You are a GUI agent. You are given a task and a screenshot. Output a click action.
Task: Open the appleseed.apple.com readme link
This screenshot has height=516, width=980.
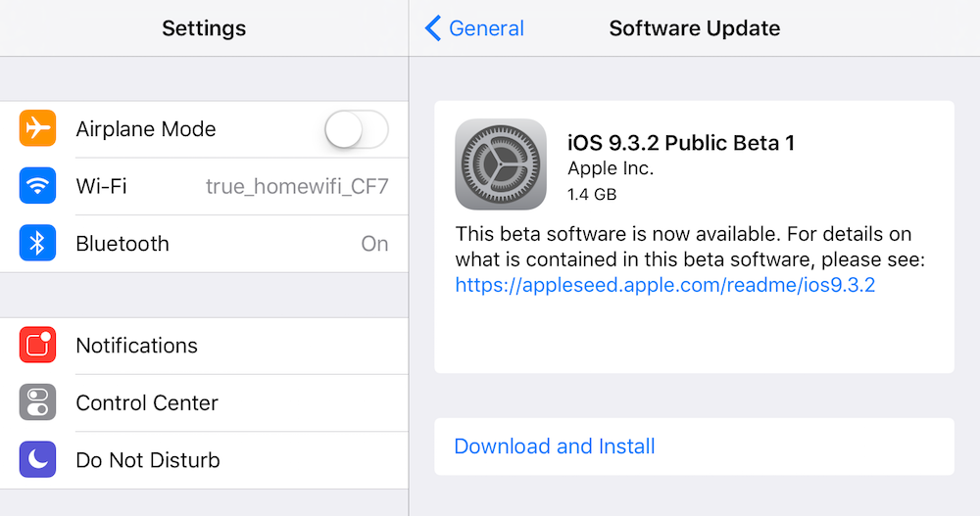pos(664,285)
